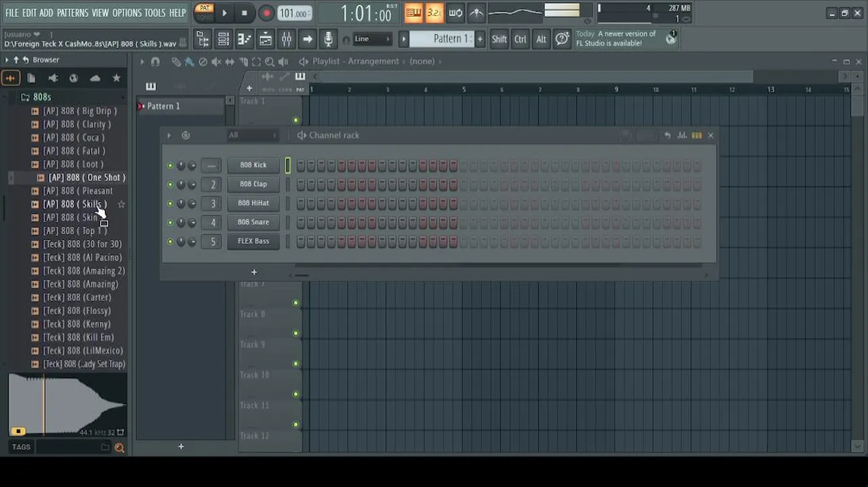The width and height of the screenshot is (868, 487).
Task: Adjust the 808 Clap channel panning knob
Action: (x=180, y=185)
